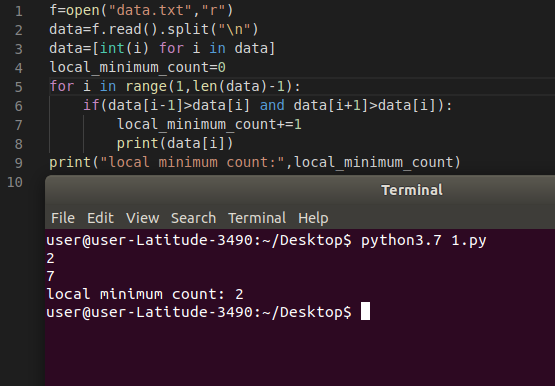Image resolution: width=555 pixels, height=386 pixels.
Task: Click line number 1 in the editor gutter
Action: click(x=19, y=11)
